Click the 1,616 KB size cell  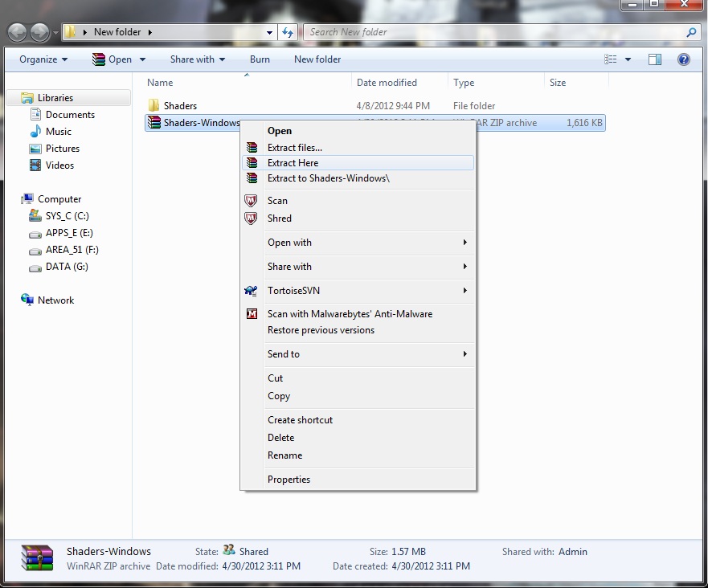point(584,123)
